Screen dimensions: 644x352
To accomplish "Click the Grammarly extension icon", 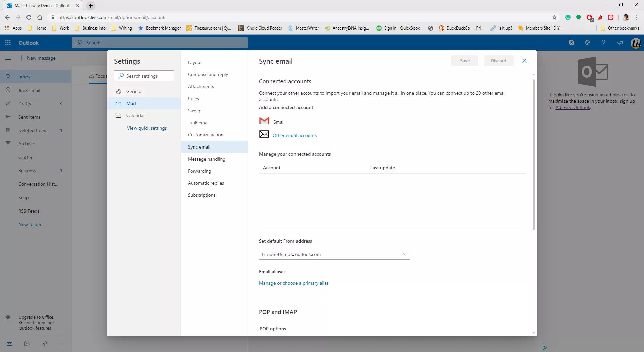I will click(568, 17).
